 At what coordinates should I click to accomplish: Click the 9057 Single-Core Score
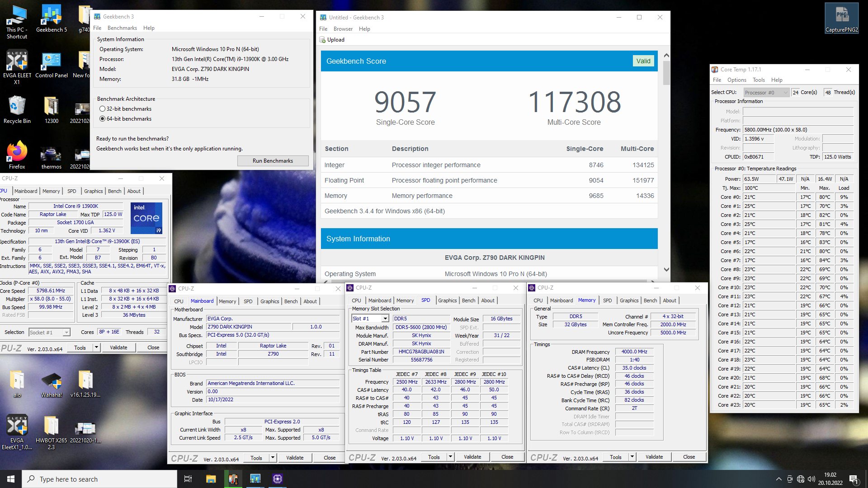(x=405, y=102)
